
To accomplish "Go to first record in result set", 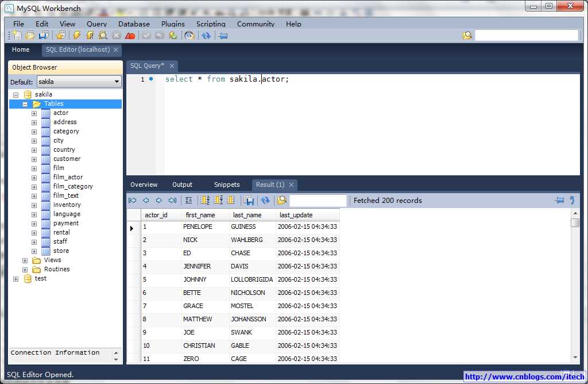I will pyautogui.click(x=133, y=201).
